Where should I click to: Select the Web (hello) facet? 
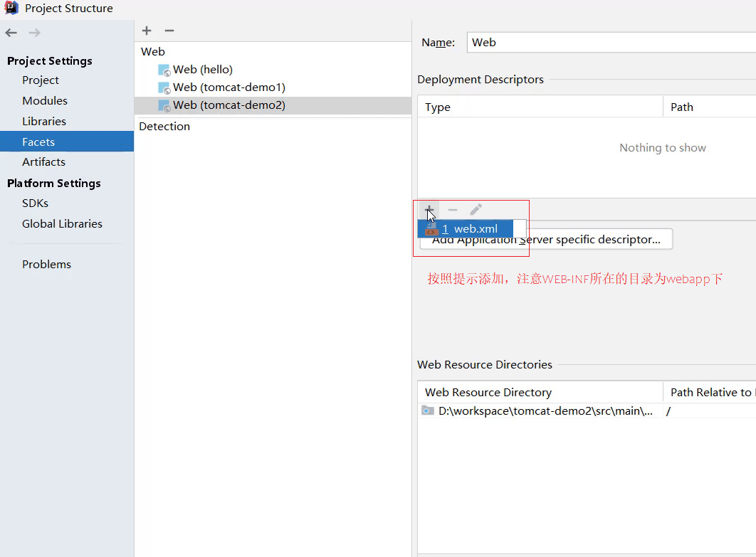(202, 70)
